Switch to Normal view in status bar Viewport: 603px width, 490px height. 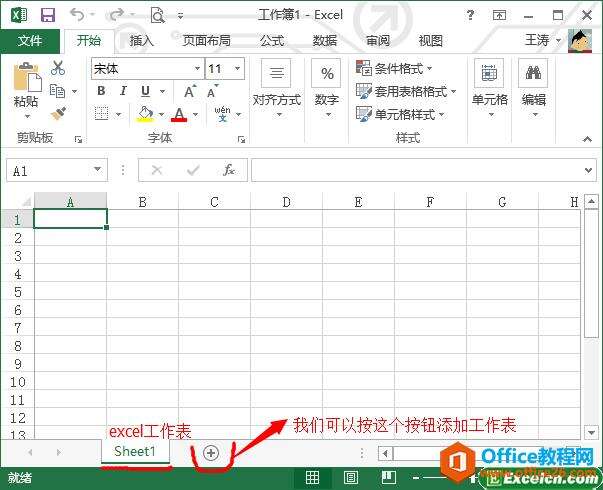pos(312,478)
